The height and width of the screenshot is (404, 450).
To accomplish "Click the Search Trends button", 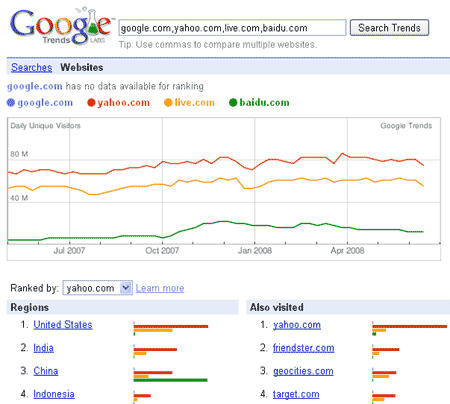I will pos(389,28).
